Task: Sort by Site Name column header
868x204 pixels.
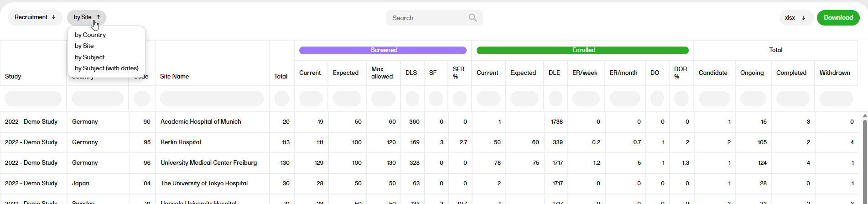Action: pos(174,76)
